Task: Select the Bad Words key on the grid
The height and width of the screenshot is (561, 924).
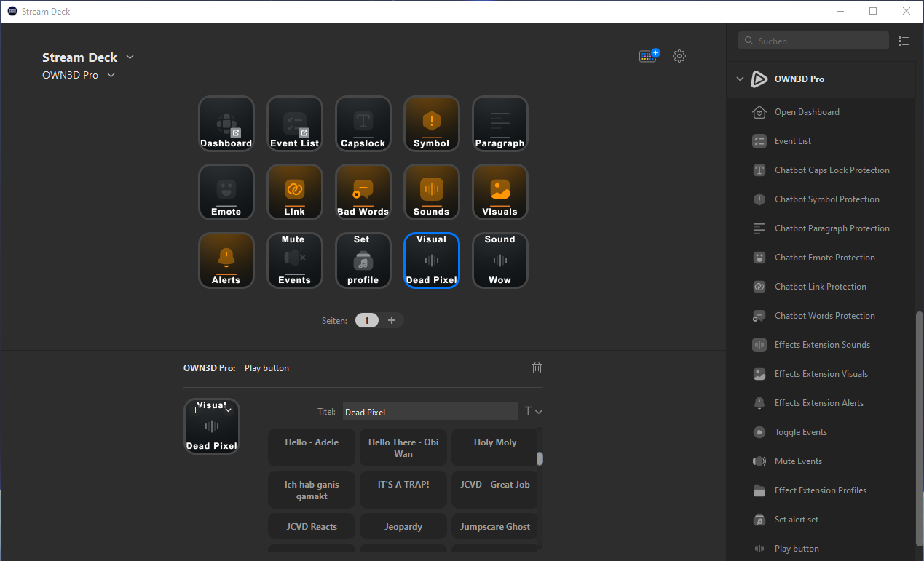Action: (x=363, y=191)
